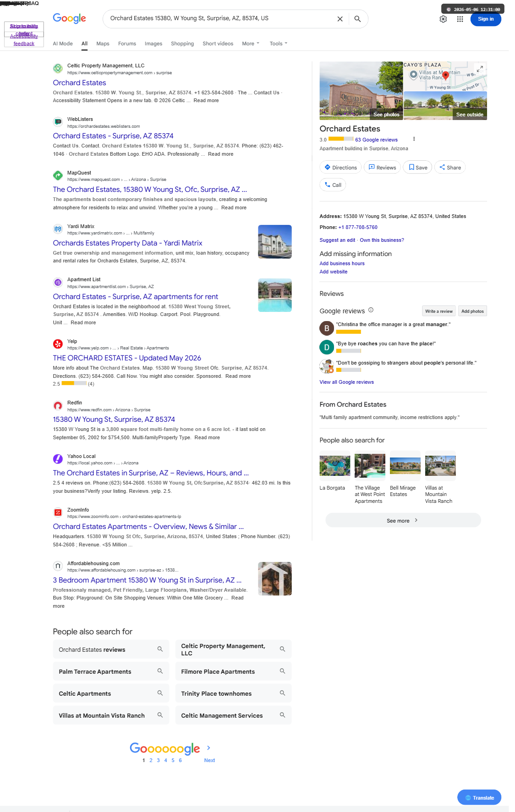This screenshot has height=812, width=515.
Task: Click Add photos button
Action: click(x=472, y=311)
